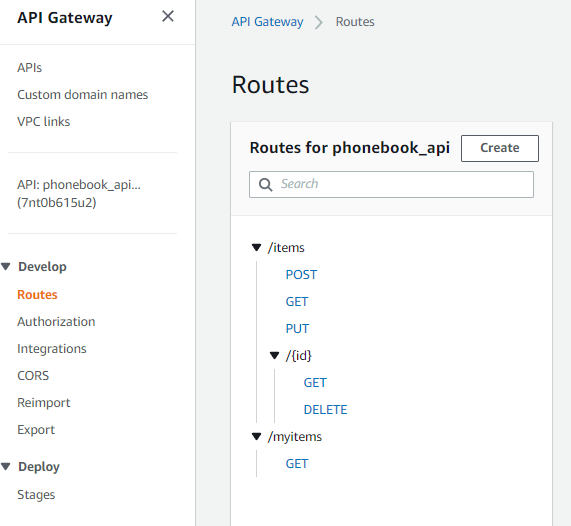The height and width of the screenshot is (526, 571).
Task: Click the Routes page heading
Action: tap(271, 85)
